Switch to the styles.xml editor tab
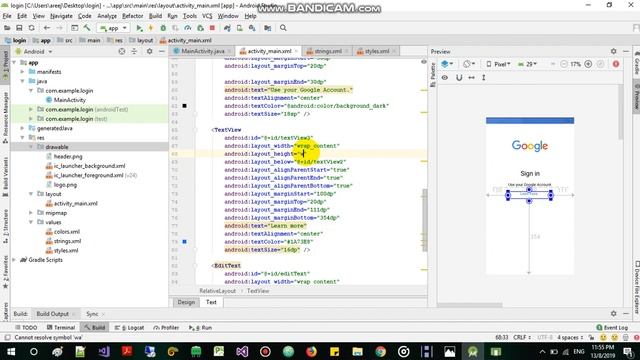The image size is (640, 360). click(x=376, y=51)
